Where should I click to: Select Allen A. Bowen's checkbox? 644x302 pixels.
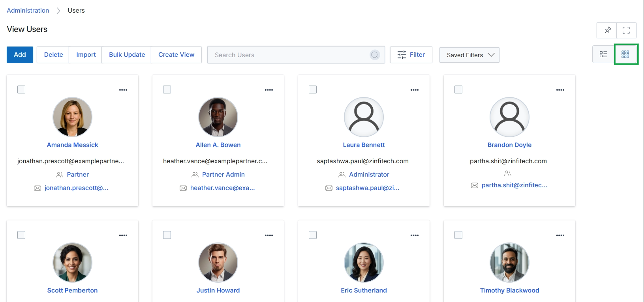pos(167,89)
